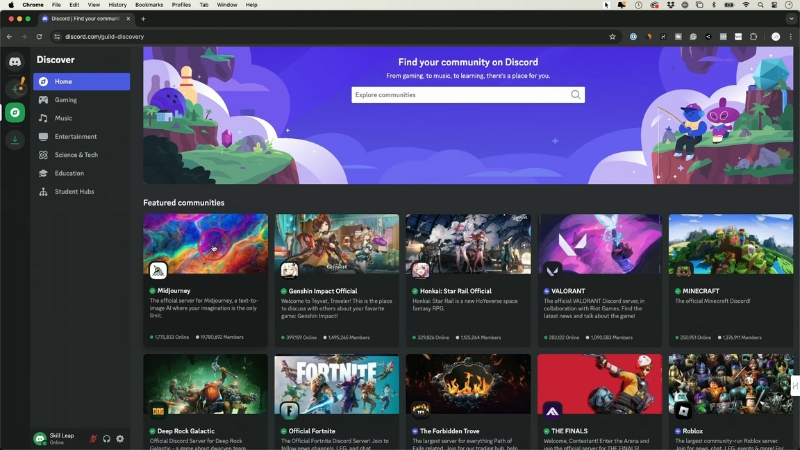Open the Skill Leap user avatar
Screen dimensions: 800x450
click(40, 438)
